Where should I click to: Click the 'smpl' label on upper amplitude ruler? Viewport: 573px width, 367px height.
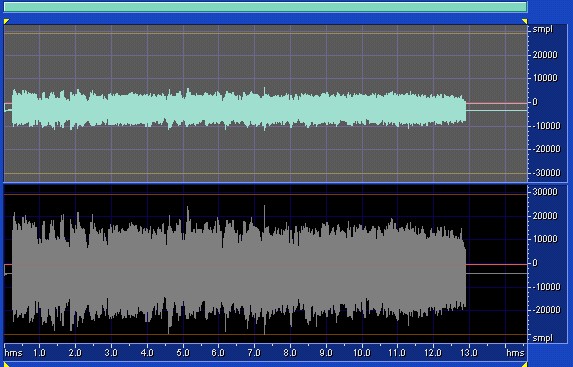coord(543,29)
